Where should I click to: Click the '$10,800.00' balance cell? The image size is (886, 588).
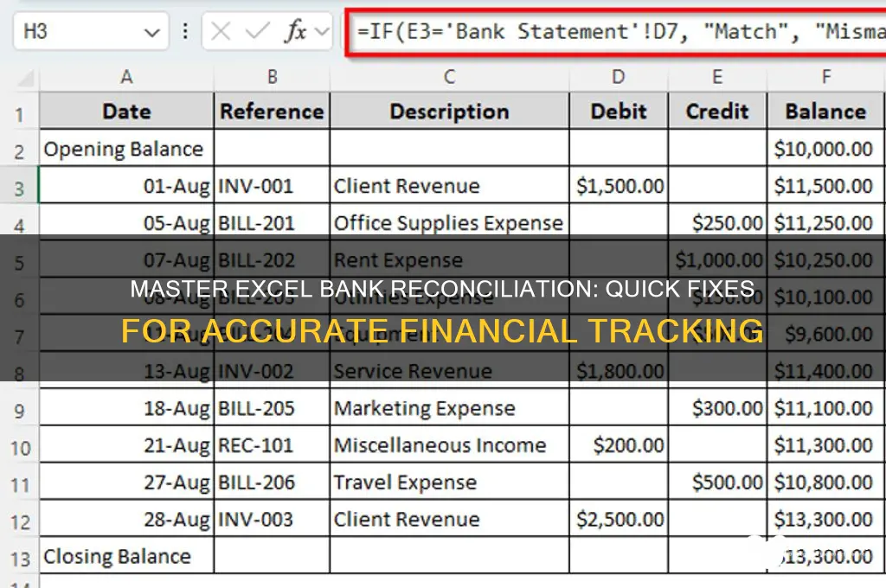826,482
